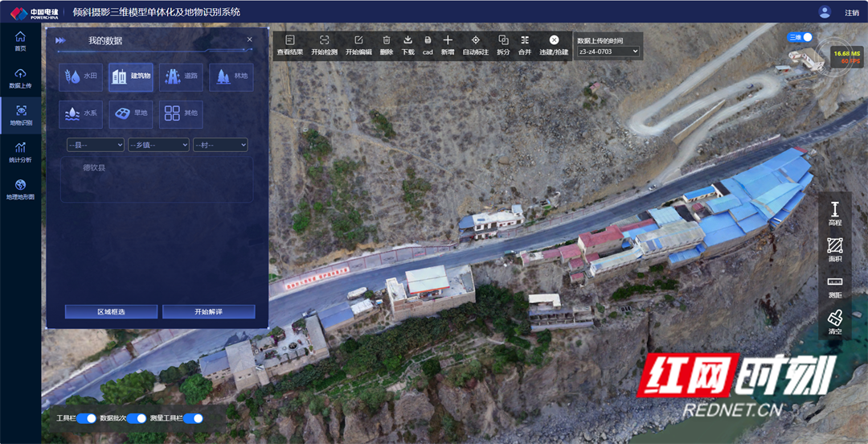Close the 我的数据 panel
Viewport: 868px width, 444px height.
(250, 39)
